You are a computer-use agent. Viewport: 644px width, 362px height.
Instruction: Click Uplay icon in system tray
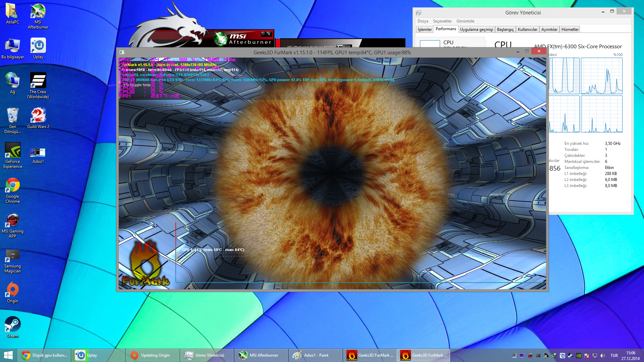pos(562,356)
